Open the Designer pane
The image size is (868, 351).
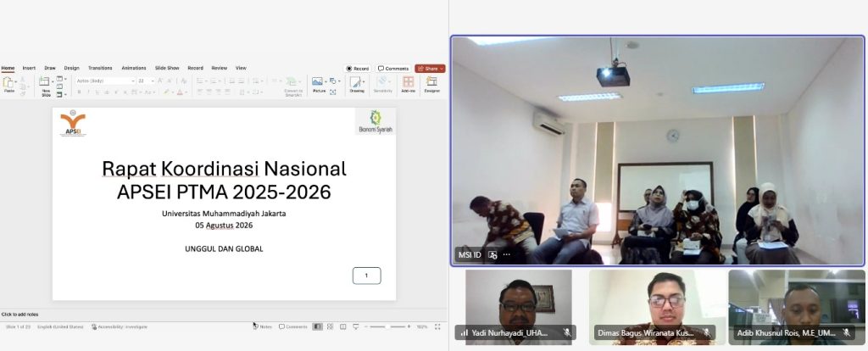point(431,81)
